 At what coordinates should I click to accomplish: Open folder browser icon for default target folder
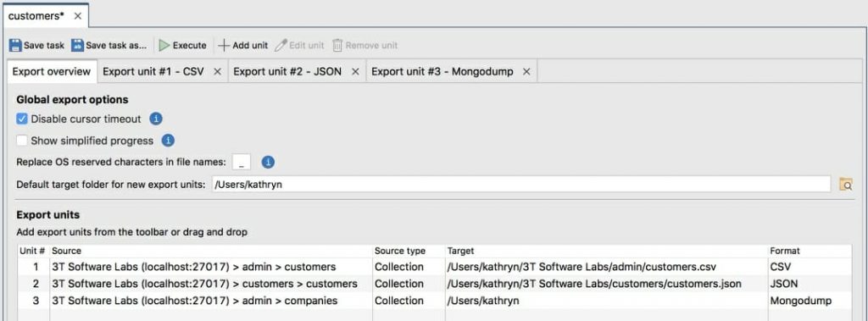[846, 185]
